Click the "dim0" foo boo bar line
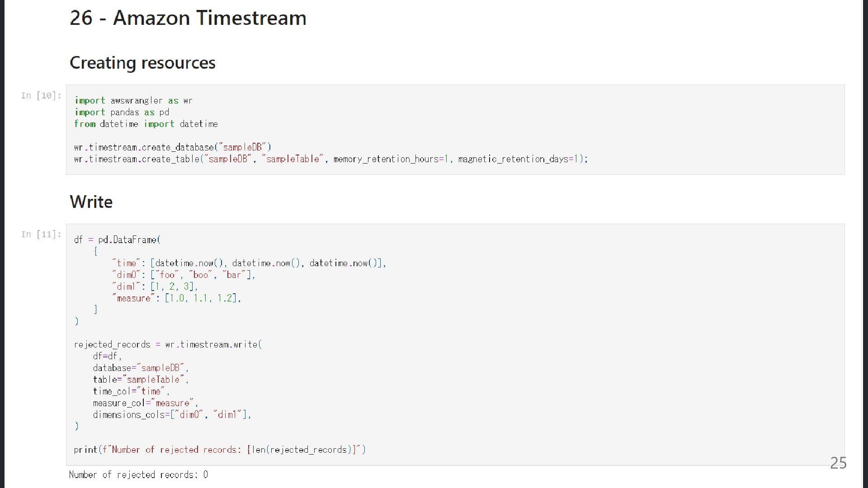Screen dimensions: 868x488 click(x=184, y=275)
